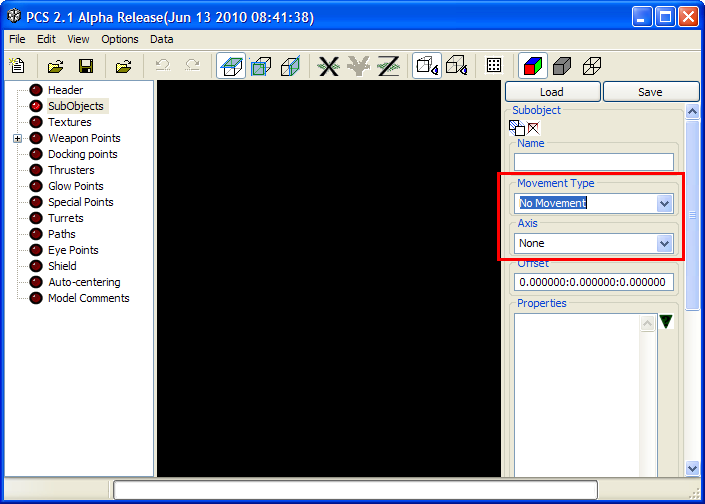Select the Z axis tool icon
The height and width of the screenshot is (504, 705).
388,66
